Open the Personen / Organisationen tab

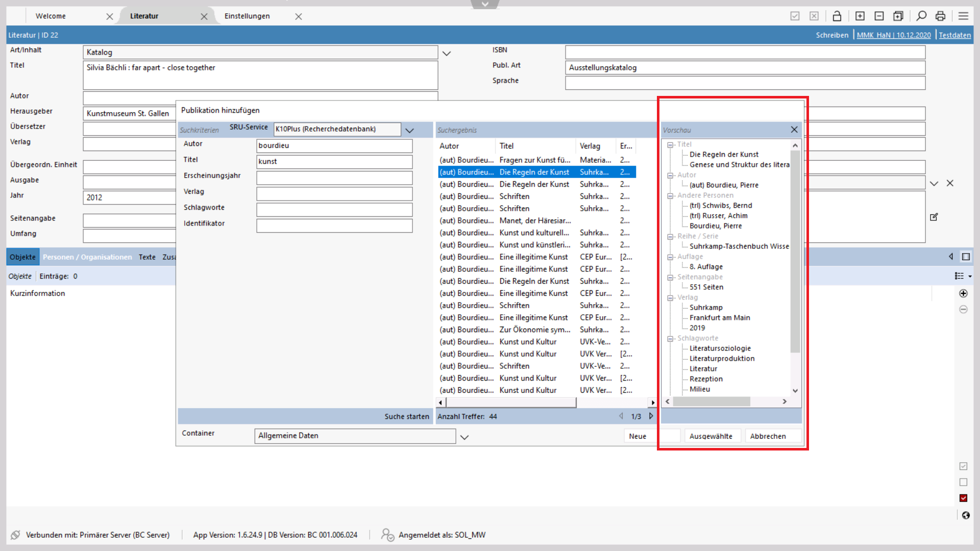pos(87,257)
